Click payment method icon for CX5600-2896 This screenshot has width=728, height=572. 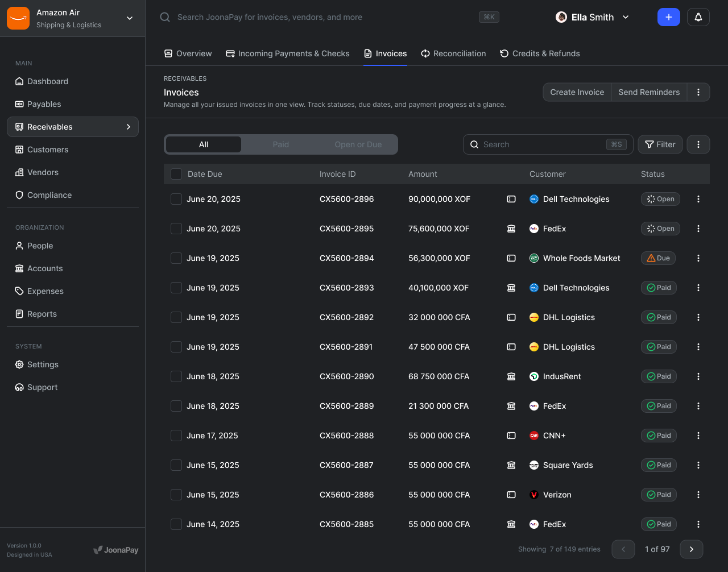click(x=511, y=199)
